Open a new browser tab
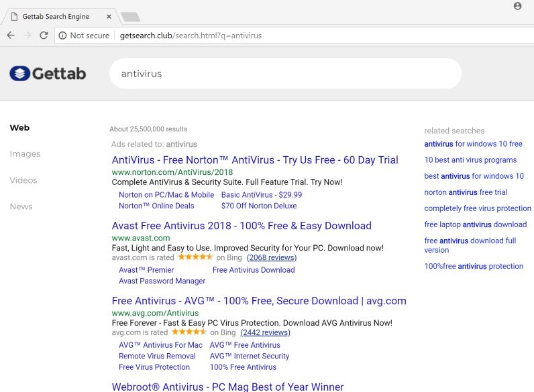Image resolution: width=534 pixels, height=392 pixels. click(x=130, y=17)
